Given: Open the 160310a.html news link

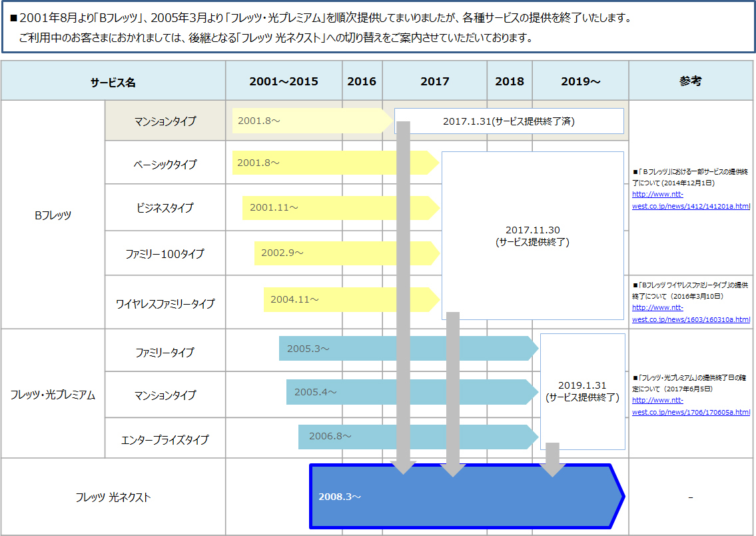Looking at the screenshot, I should (691, 313).
